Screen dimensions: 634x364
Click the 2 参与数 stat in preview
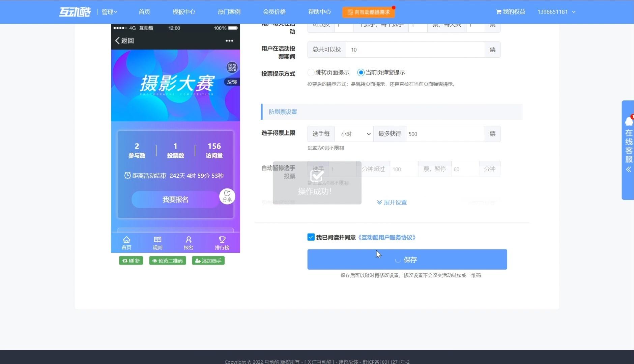pos(137,150)
